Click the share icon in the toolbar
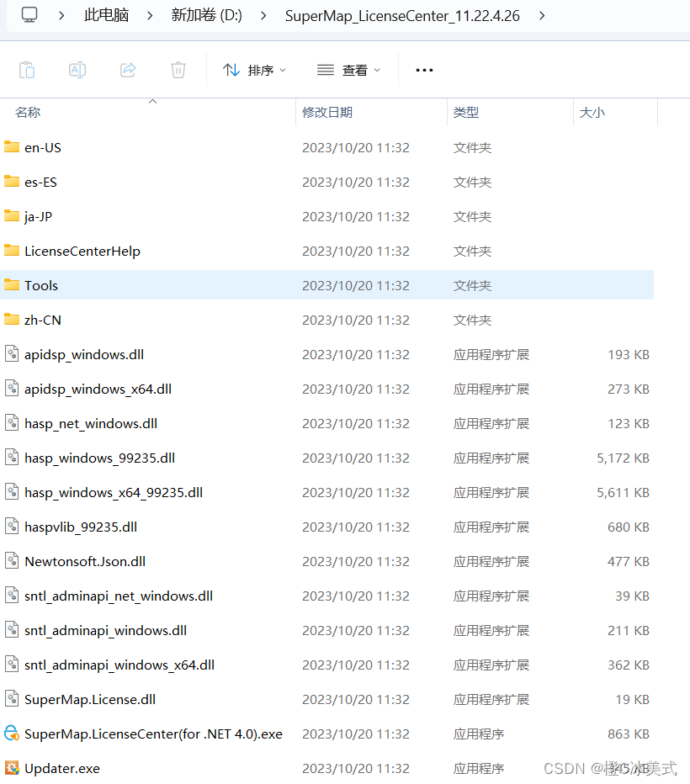Screen dimensions: 690x784 coord(128,70)
